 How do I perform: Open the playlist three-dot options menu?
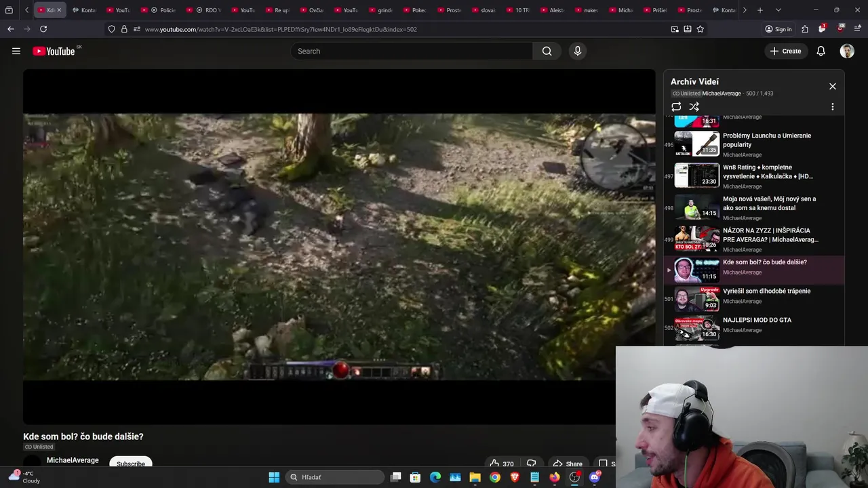(x=833, y=106)
